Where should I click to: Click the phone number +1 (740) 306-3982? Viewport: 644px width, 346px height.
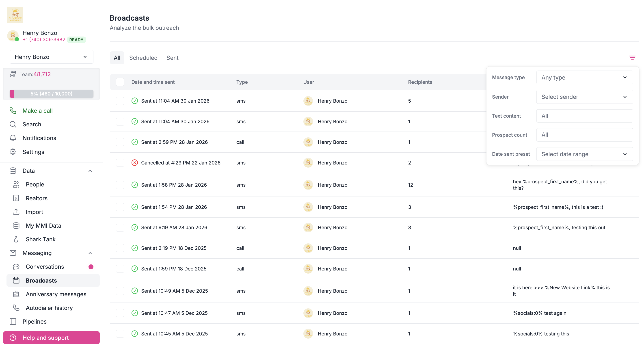[44, 39]
